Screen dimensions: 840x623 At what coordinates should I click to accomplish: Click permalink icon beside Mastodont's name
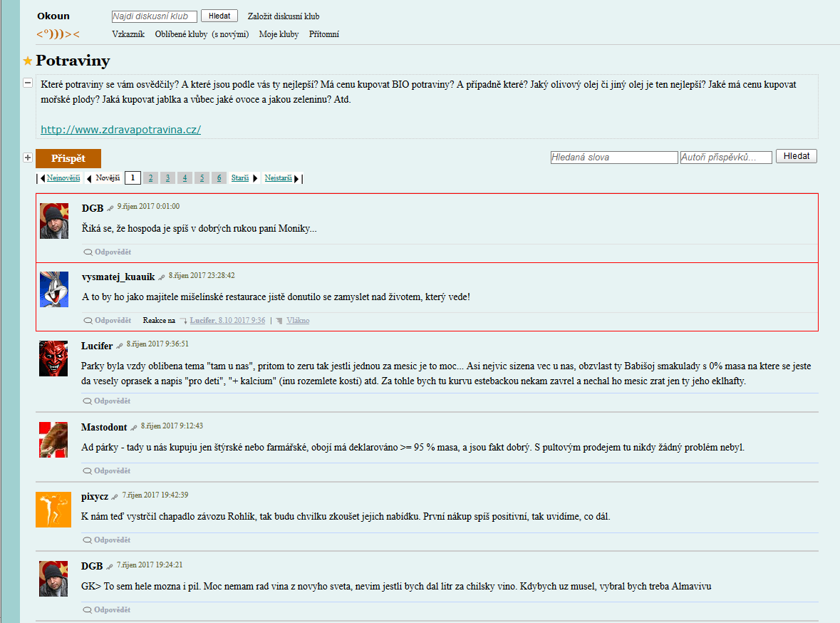134,427
